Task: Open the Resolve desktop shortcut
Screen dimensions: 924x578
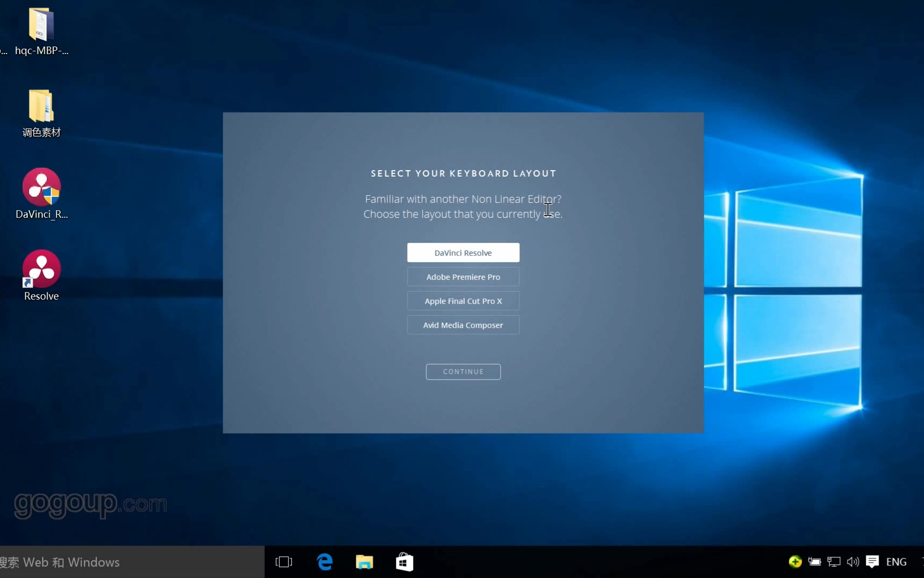Action: [x=41, y=276]
